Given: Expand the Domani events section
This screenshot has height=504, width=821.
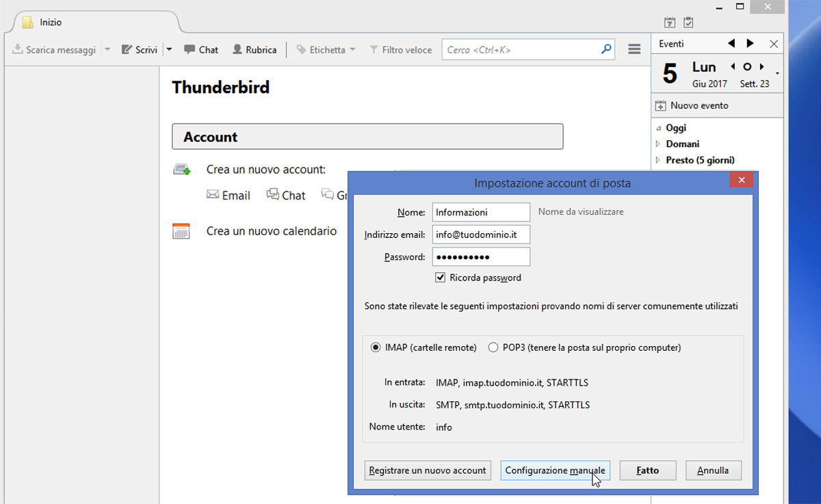Looking at the screenshot, I should (658, 144).
